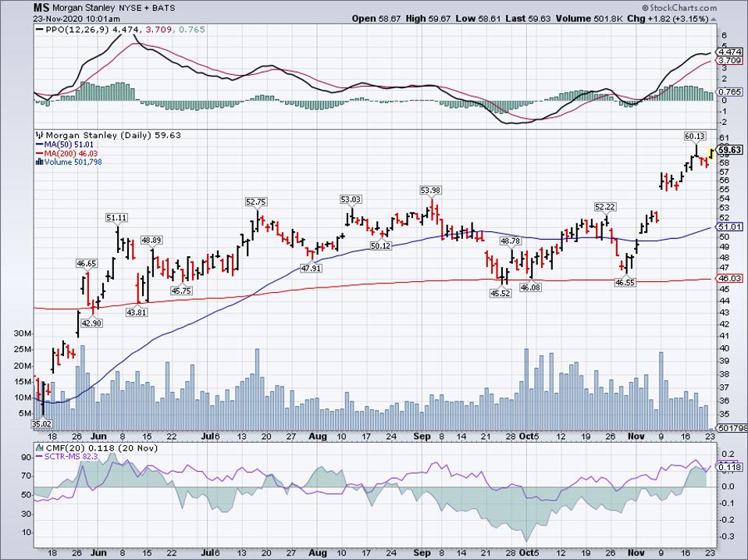Click the area icon beside CMF(20) label
Screen dimensions: 748x560
coord(40,448)
